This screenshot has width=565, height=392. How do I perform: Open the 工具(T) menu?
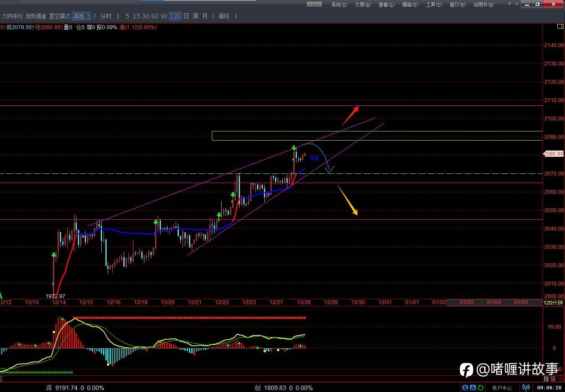[434, 5]
